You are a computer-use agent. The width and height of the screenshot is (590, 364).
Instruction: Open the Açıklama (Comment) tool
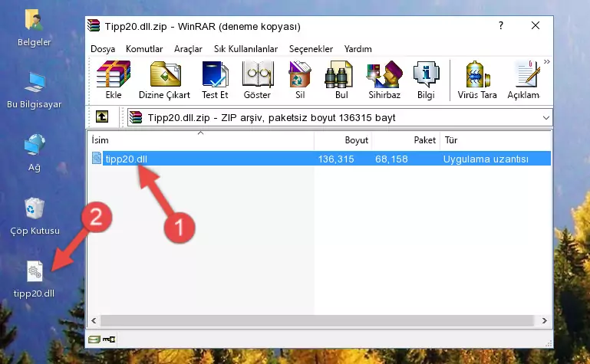[x=524, y=80]
